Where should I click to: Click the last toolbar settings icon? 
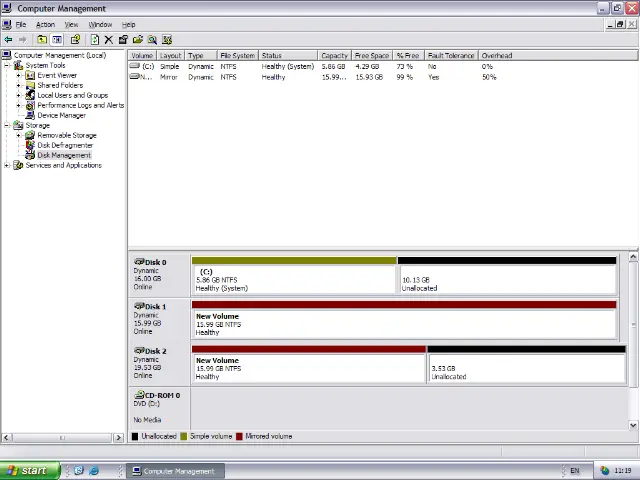click(167, 40)
